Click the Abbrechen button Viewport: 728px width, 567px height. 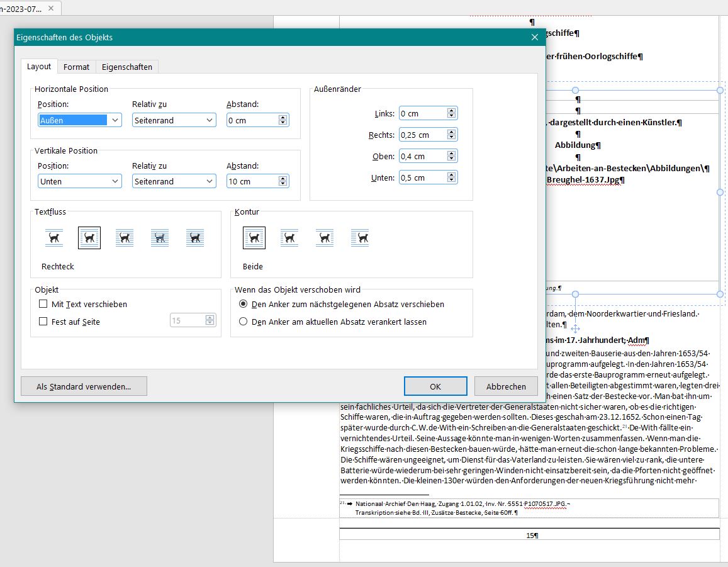click(x=506, y=386)
